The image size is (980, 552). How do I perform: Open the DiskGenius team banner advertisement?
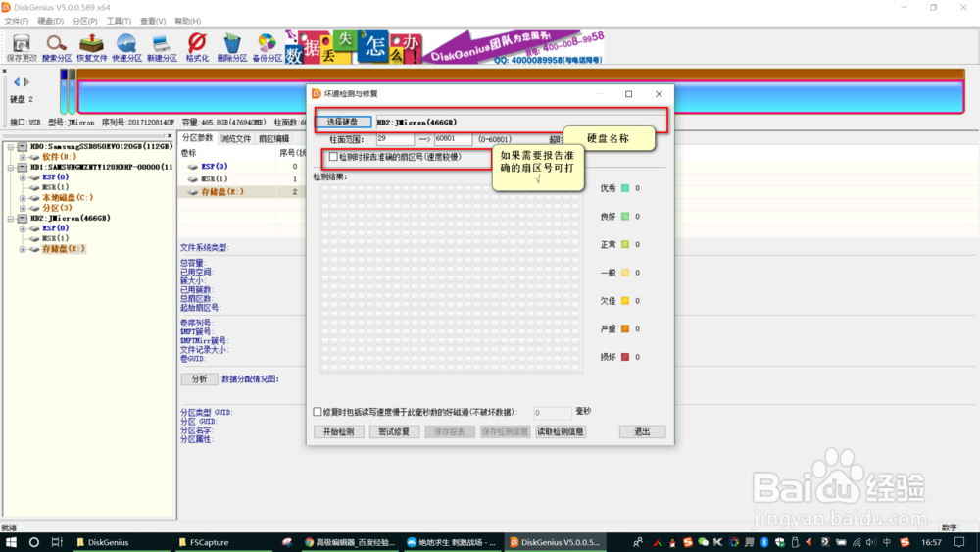point(445,47)
